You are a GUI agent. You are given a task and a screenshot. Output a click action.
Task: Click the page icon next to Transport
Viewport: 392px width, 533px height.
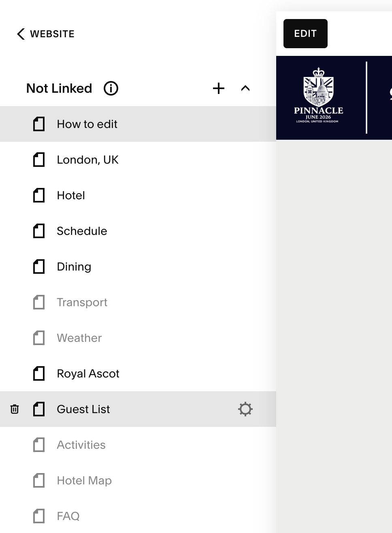point(39,302)
